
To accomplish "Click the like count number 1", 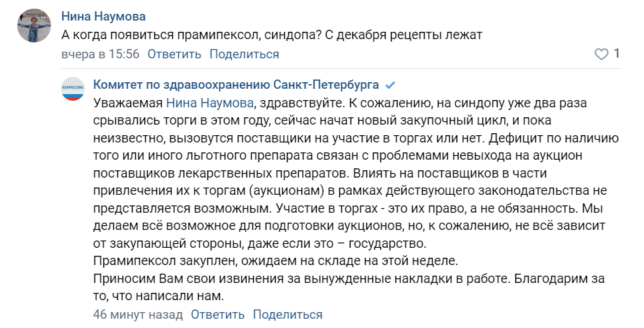I will [x=617, y=54].
